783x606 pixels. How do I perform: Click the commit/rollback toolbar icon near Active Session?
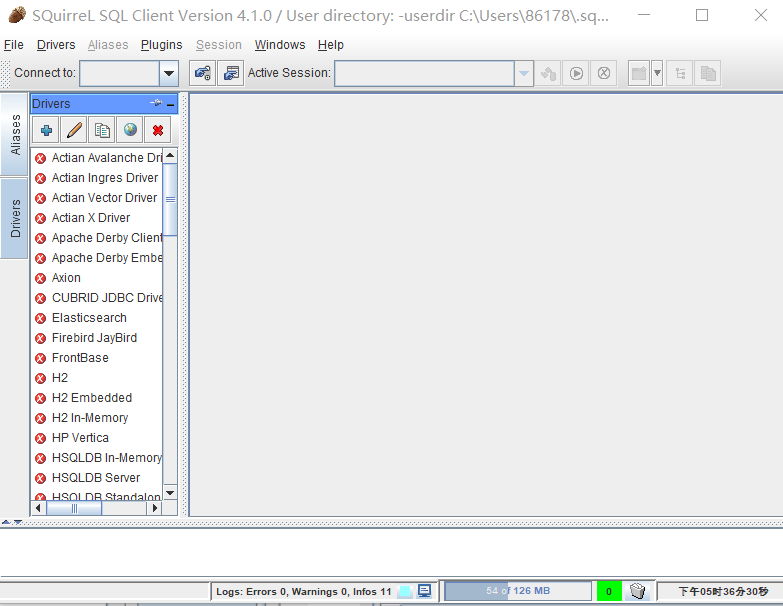pos(548,73)
